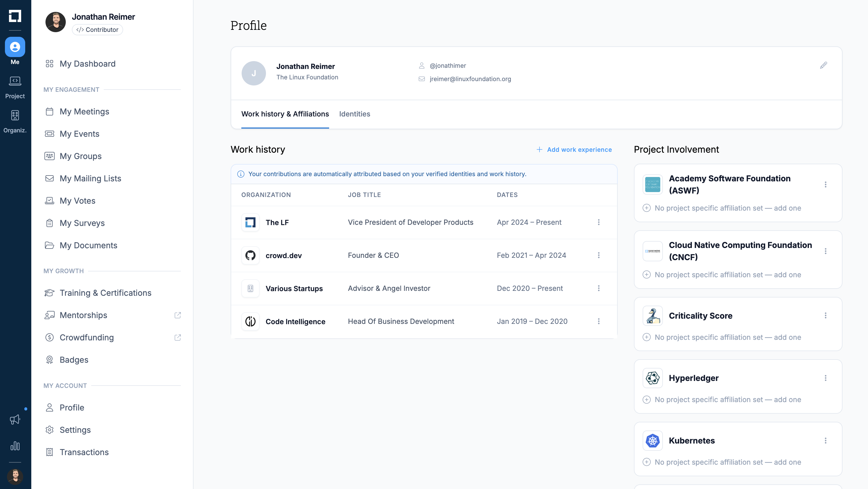Click Add work experience
Screen dimensions: 868x489
click(x=574, y=150)
